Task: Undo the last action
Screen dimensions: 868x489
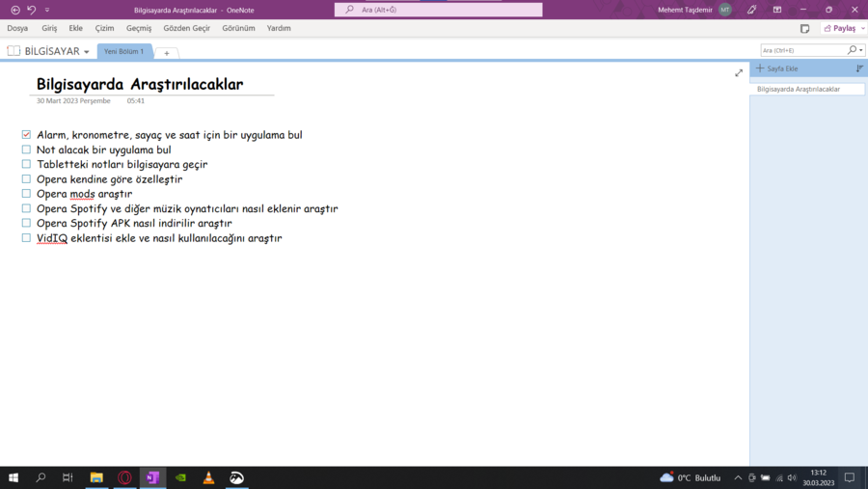Action: pos(32,10)
